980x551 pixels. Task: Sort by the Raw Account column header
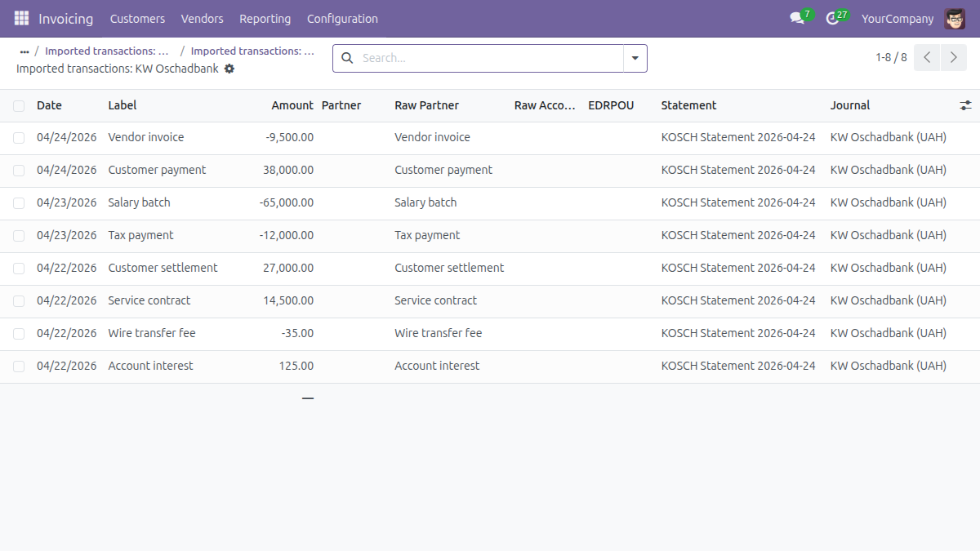click(546, 105)
